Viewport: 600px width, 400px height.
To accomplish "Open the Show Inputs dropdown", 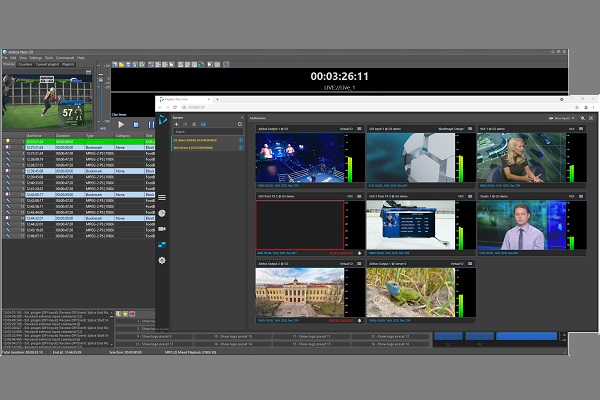I will [561, 118].
